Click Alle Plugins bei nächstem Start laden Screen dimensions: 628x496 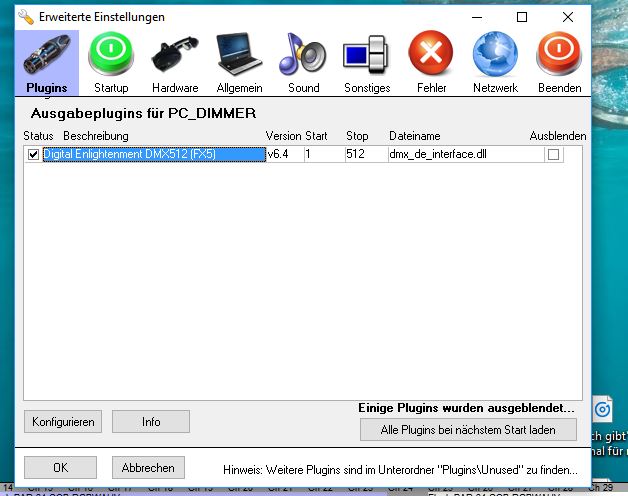point(468,430)
